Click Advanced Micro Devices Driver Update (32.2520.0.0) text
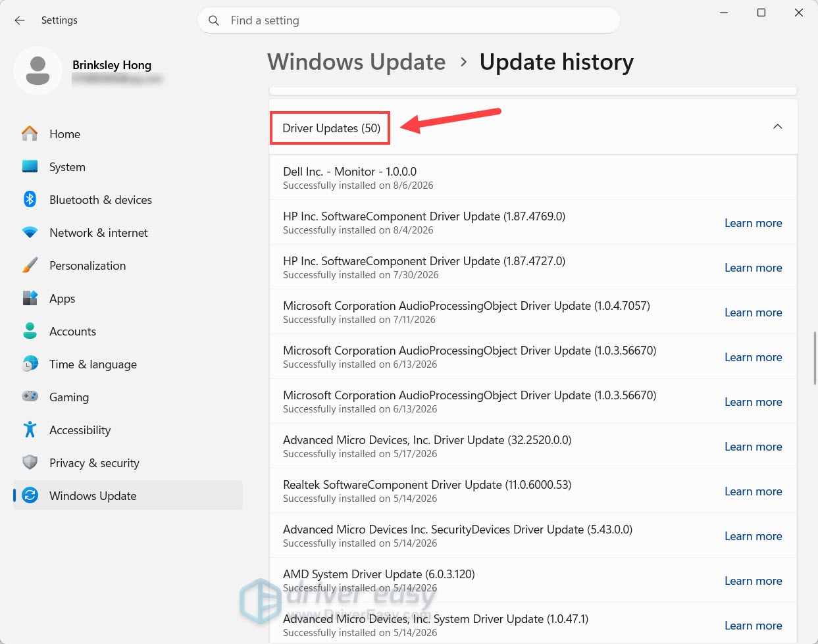Viewport: 818px width, 644px height. 427,440
